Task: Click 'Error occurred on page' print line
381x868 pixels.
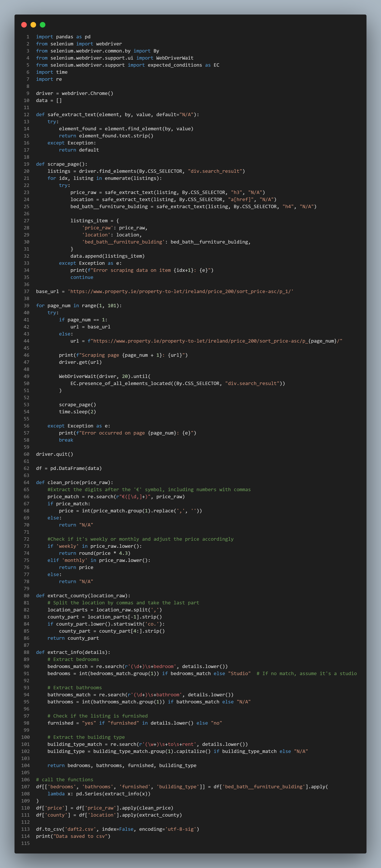Action: tap(128, 433)
